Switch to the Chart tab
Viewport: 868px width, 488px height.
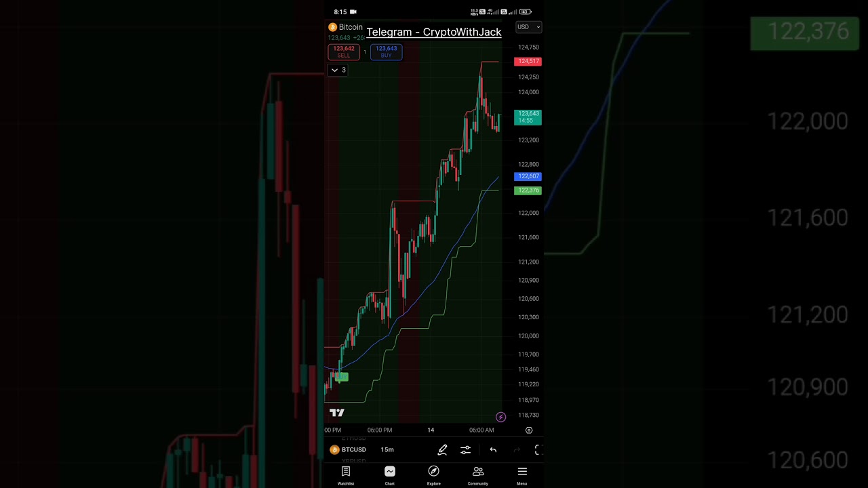coord(390,476)
